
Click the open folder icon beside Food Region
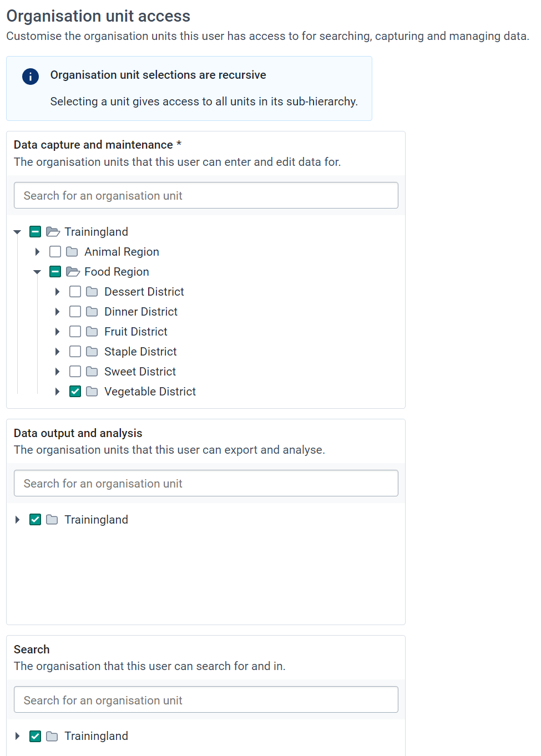[73, 272]
